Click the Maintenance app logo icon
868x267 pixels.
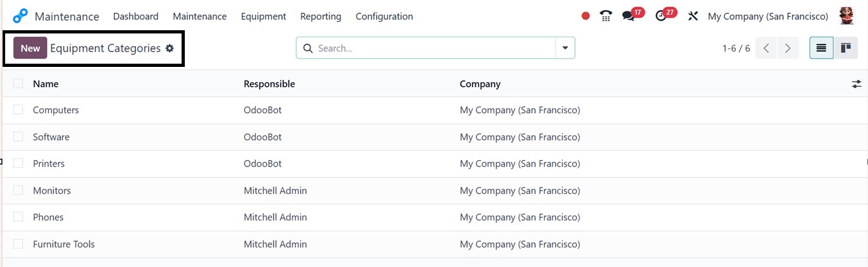pos(21,16)
